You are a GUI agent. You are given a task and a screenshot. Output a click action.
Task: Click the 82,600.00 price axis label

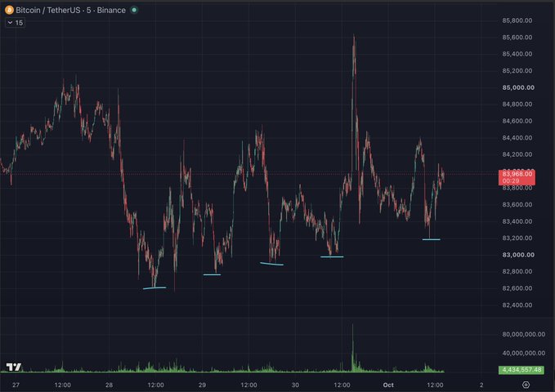[517, 288]
